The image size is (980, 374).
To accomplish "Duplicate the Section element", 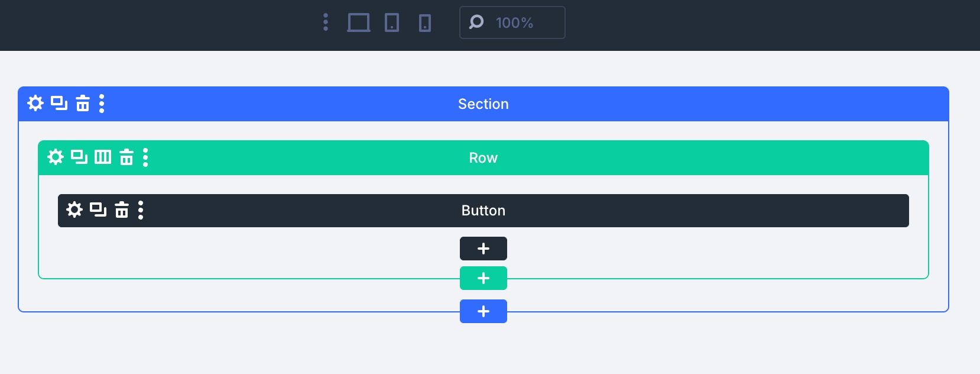I will tap(59, 104).
